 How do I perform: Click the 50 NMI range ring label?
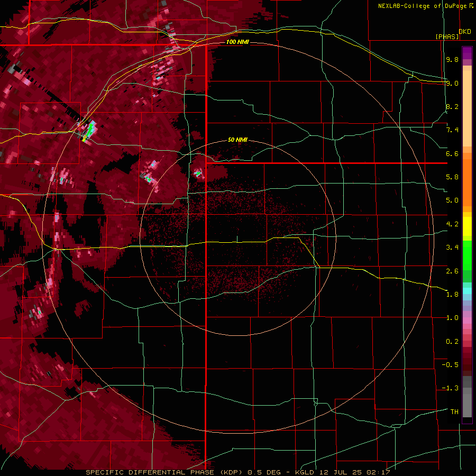(x=237, y=140)
